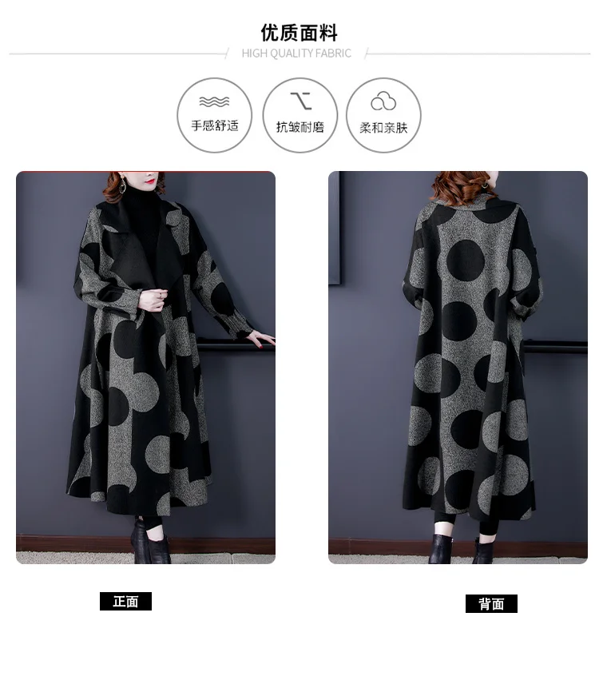Select the 抗皱耐磨 circle badge
This screenshot has width=599, height=700.
point(300,115)
